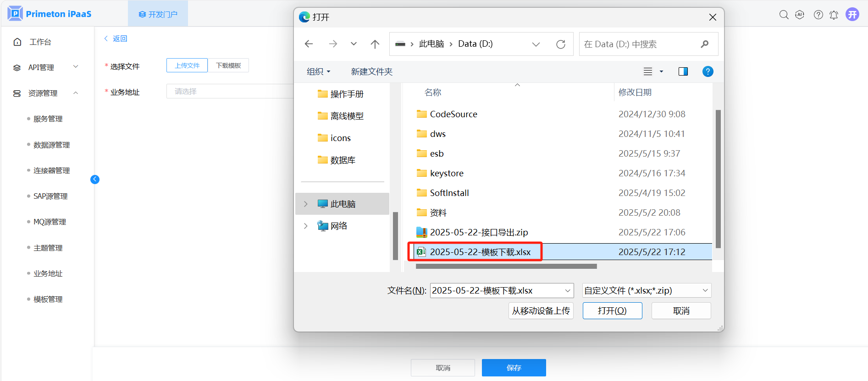Screen dimensions: 868x381
Task: Collapse the sidebar with blue arrow
Action: pos(95,180)
